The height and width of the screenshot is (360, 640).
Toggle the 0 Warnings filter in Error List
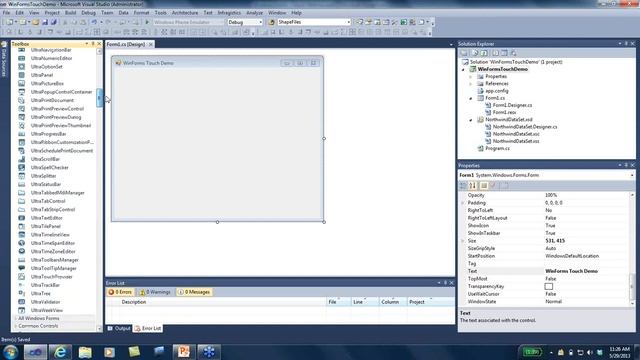click(155, 292)
